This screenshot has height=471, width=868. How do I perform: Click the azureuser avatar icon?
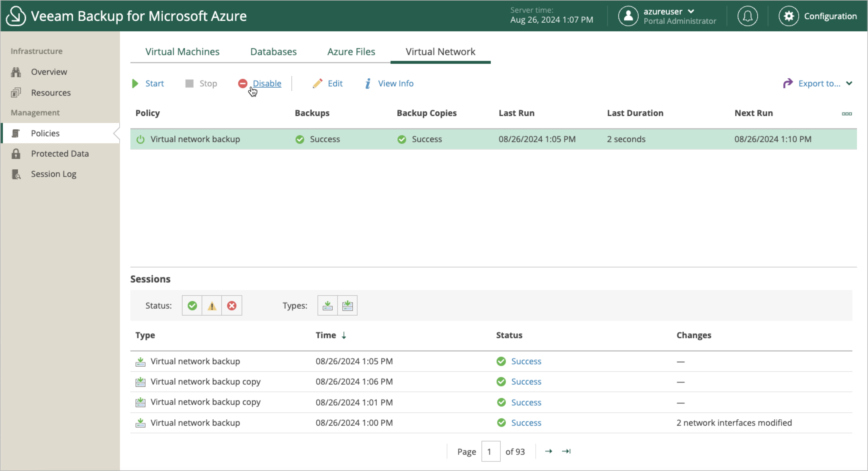(628, 16)
